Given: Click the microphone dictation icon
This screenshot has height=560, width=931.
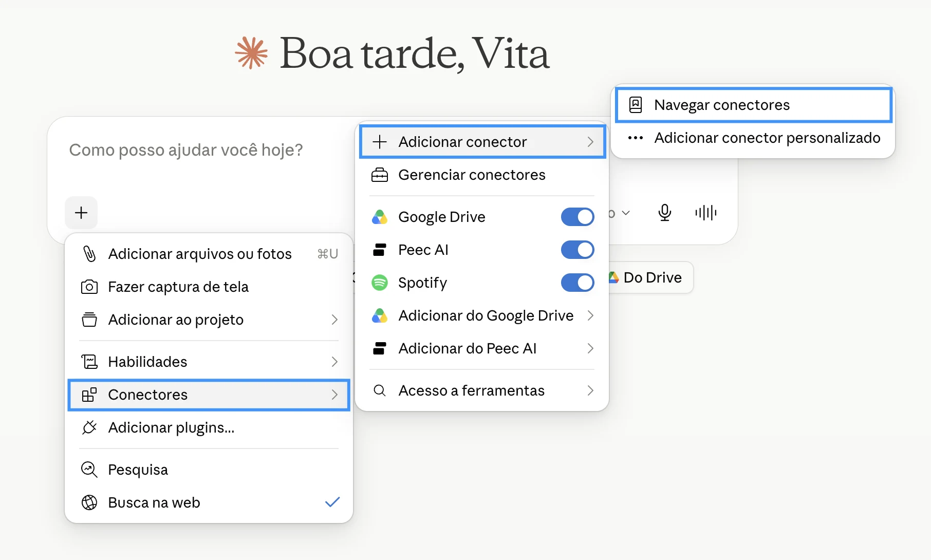Looking at the screenshot, I should [x=664, y=213].
